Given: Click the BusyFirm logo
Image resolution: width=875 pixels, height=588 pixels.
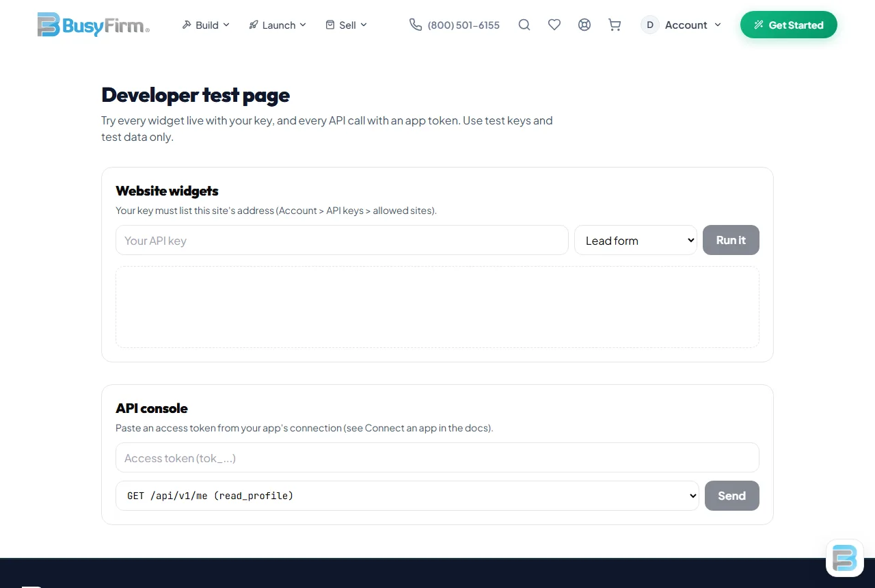Looking at the screenshot, I should pos(93,25).
